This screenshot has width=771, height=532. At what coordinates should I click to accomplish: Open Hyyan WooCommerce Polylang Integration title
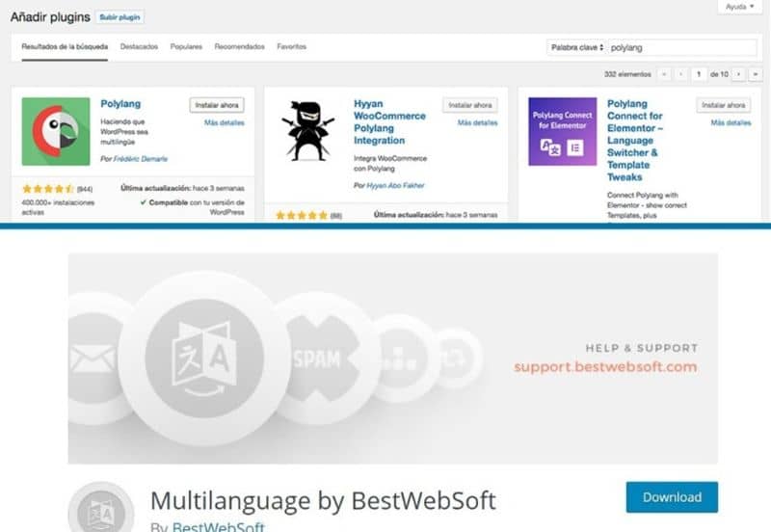tap(389, 122)
